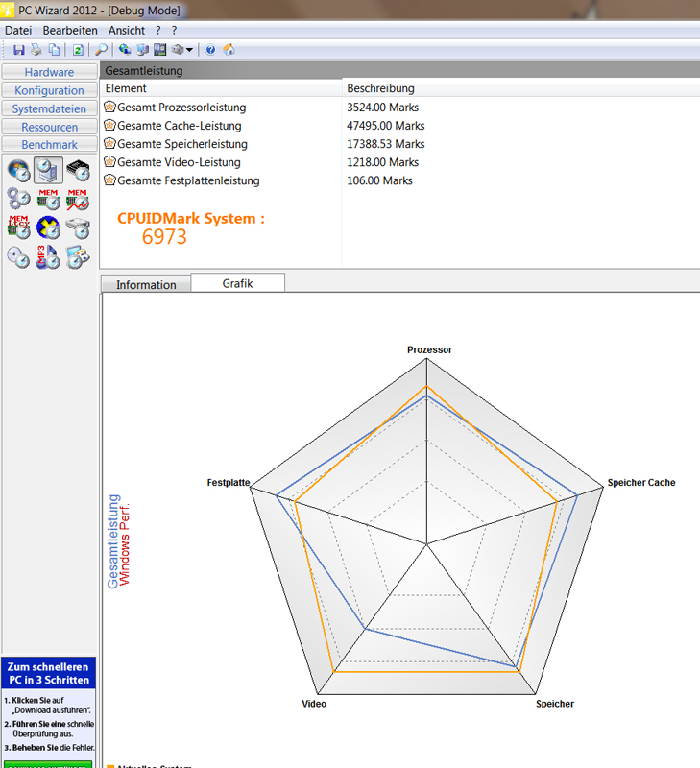The image size is (700, 768).
Task: Click the Festplatte axis label on chart
Action: point(229,483)
